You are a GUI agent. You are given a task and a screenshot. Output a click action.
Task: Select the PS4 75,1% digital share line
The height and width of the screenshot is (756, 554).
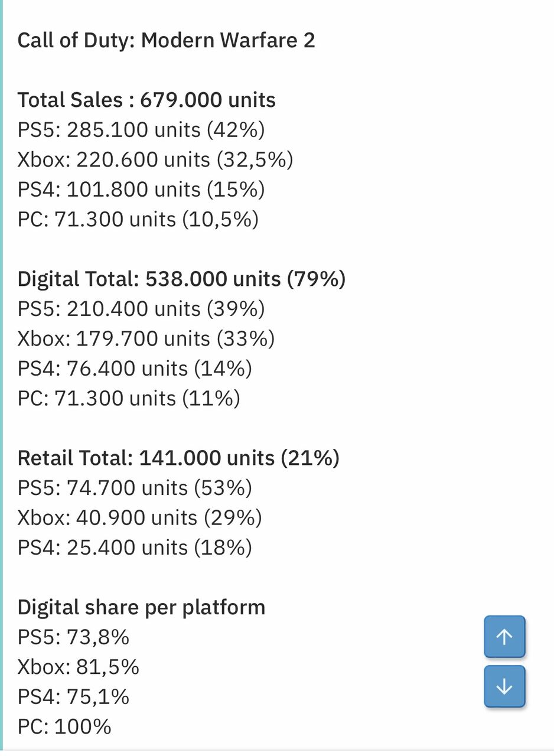tap(73, 697)
